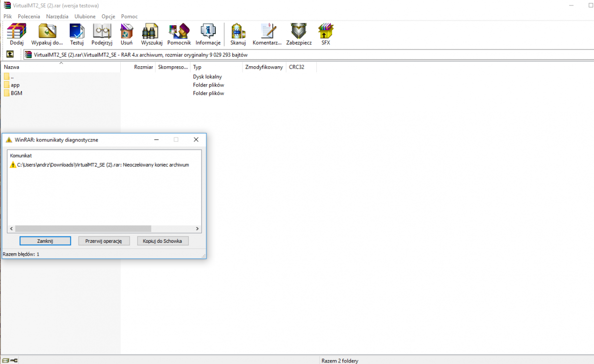Click the Zamknij button in the dialog
Viewport: 594px width, 364px height.
coord(45,241)
